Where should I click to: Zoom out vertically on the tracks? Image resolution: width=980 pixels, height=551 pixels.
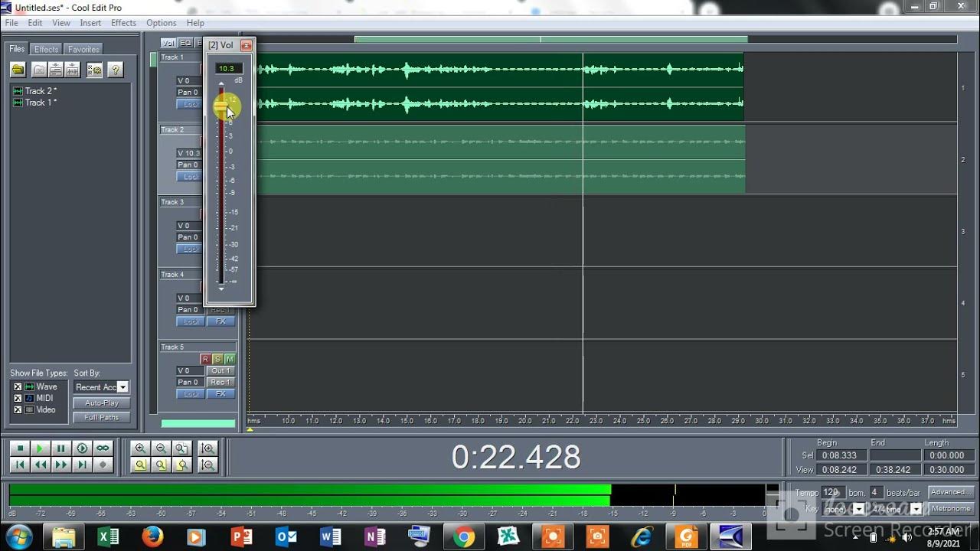click(x=207, y=465)
